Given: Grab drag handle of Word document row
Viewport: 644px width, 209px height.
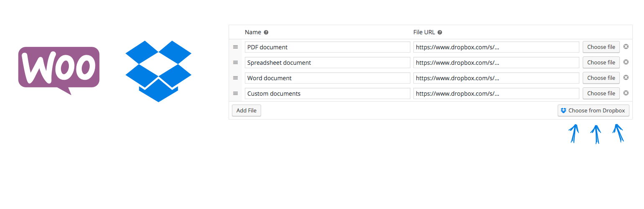Looking at the screenshot, I should pyautogui.click(x=235, y=78).
